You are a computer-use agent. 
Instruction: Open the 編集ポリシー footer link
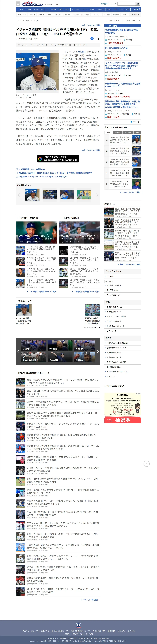click(46, 631)
